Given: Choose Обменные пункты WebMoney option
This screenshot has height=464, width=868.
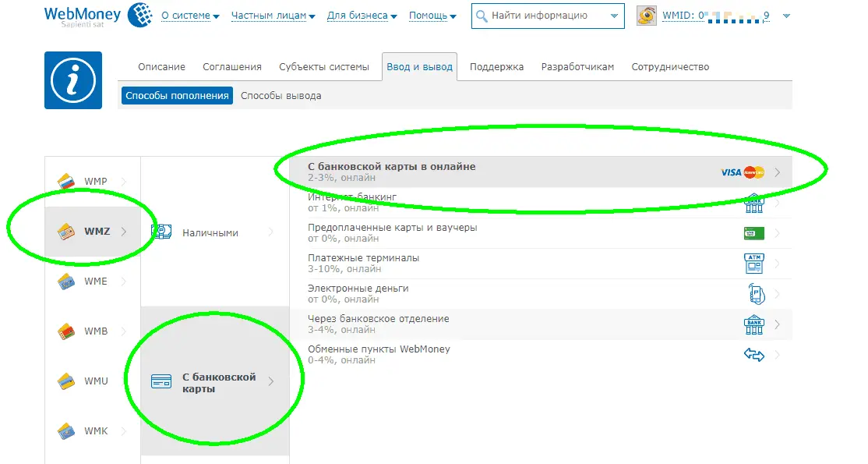Looking at the screenshot, I should coord(540,355).
